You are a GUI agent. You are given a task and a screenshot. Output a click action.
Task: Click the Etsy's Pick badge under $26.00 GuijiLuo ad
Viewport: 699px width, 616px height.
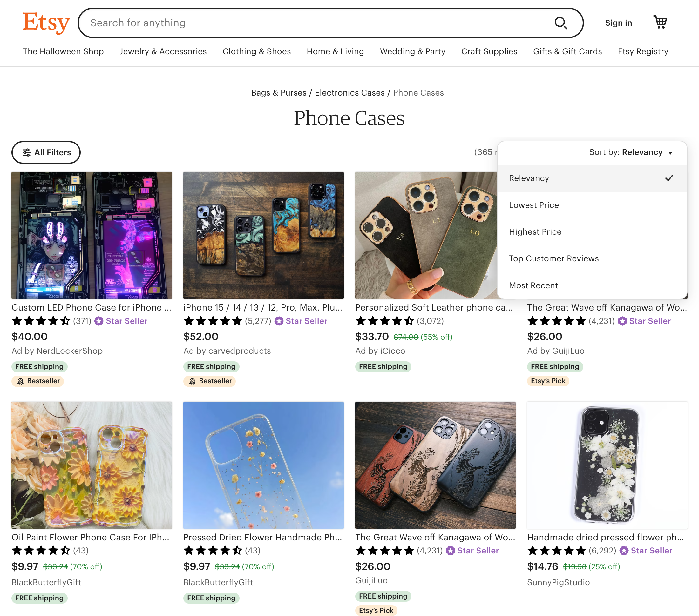pos(548,381)
